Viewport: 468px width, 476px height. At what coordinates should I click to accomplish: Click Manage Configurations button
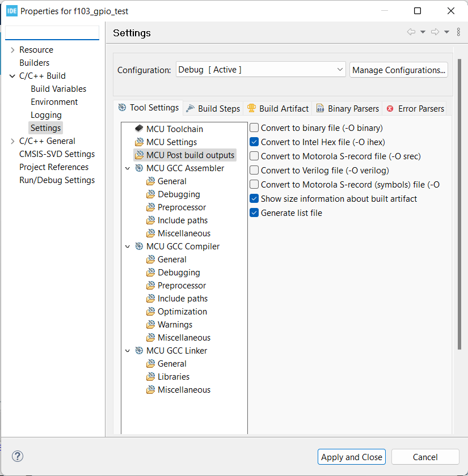399,70
